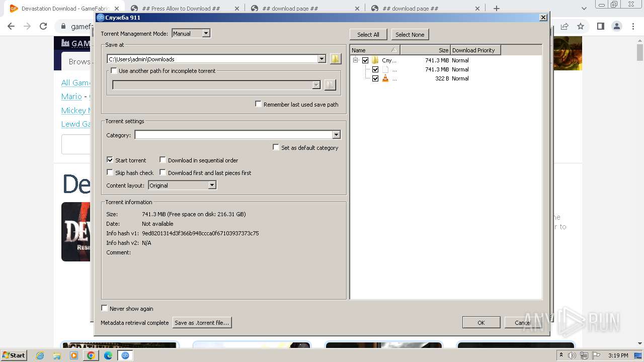Click Save as .torrent file button

coord(202,322)
